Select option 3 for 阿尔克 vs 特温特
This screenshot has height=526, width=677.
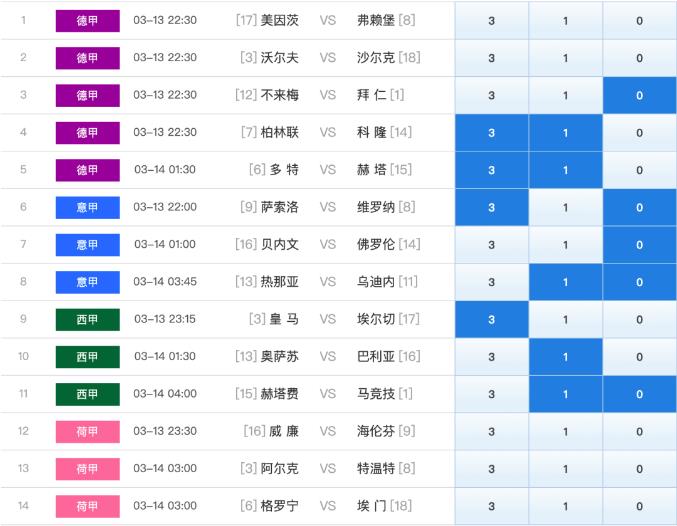coord(492,469)
